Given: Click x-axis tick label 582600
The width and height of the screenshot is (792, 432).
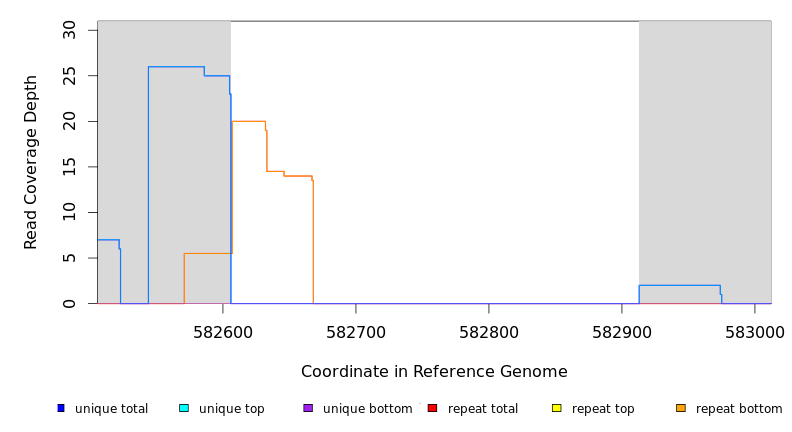Looking at the screenshot, I should pos(222,330).
